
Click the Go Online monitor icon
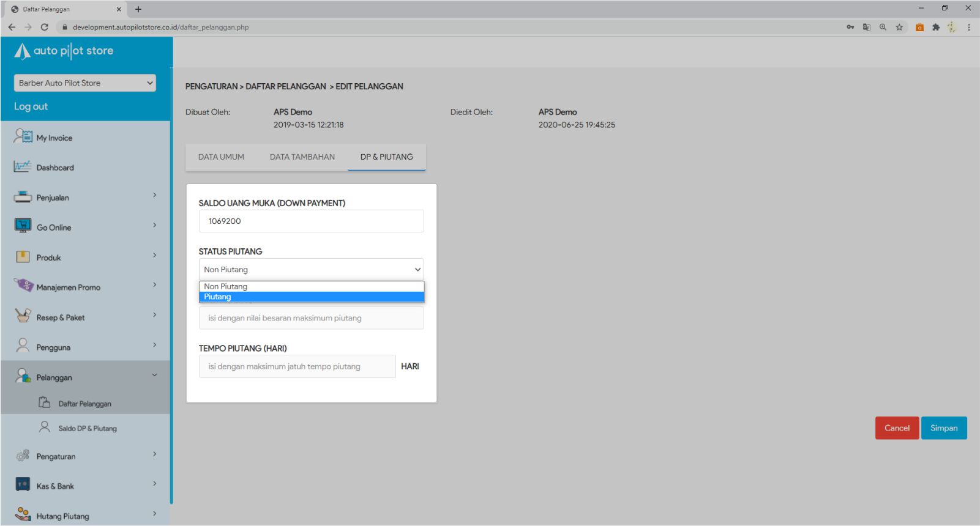click(x=23, y=226)
